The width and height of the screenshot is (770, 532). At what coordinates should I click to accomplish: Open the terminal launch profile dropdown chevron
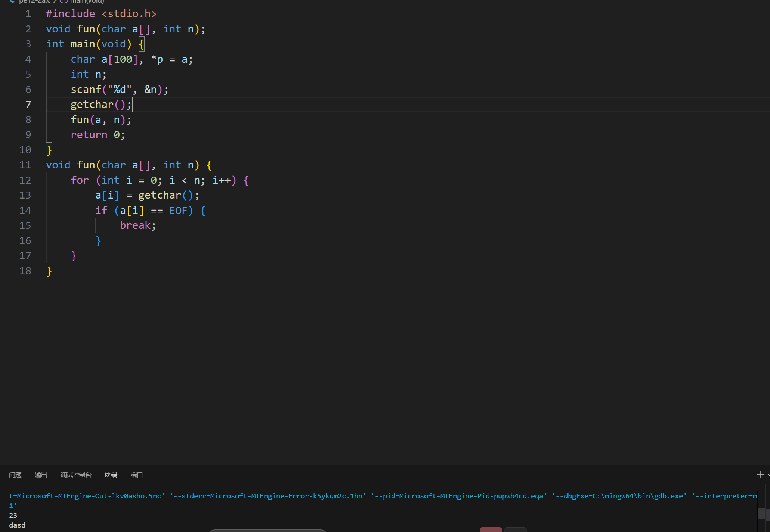[x=768, y=475]
